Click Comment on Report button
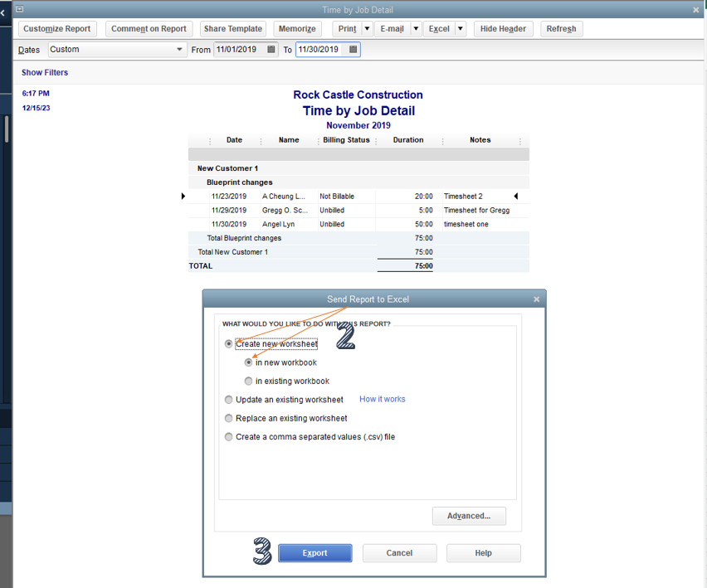The height and width of the screenshot is (588, 707). (x=149, y=29)
